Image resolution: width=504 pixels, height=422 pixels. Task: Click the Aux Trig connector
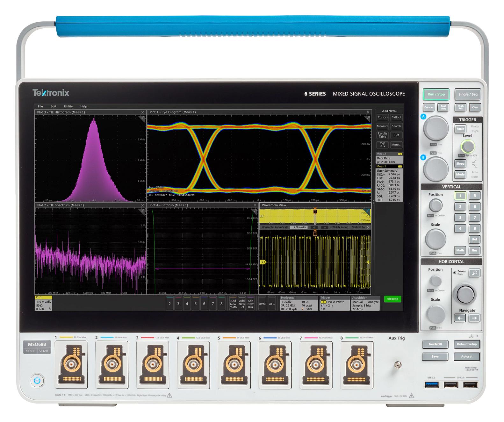click(397, 365)
